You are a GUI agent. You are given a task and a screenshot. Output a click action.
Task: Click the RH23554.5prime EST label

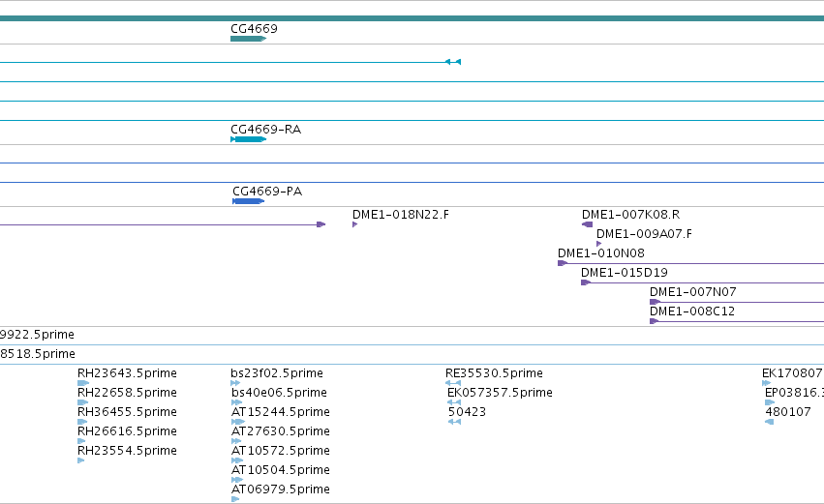[x=127, y=451]
